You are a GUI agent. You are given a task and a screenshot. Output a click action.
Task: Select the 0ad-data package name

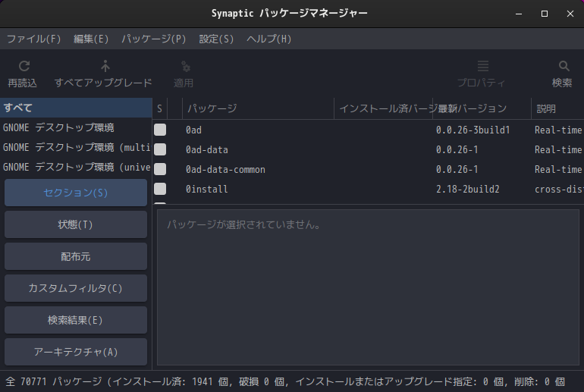(x=207, y=149)
